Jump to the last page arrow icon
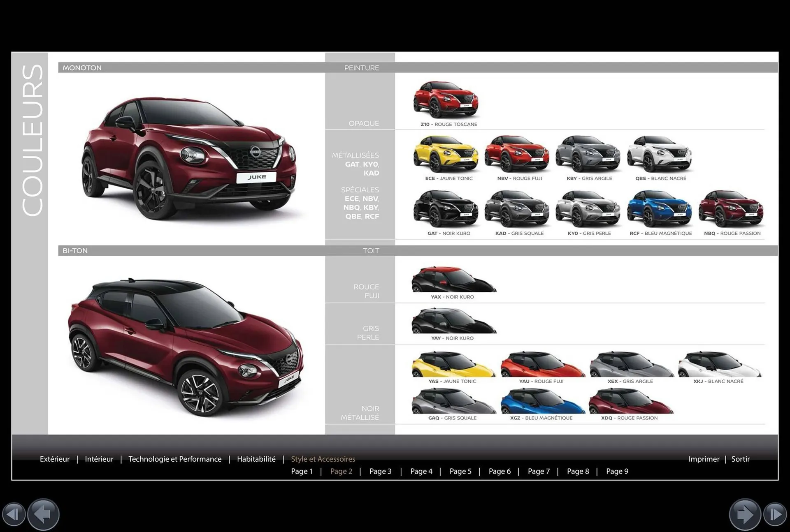This screenshot has height=532, width=790. [x=777, y=514]
